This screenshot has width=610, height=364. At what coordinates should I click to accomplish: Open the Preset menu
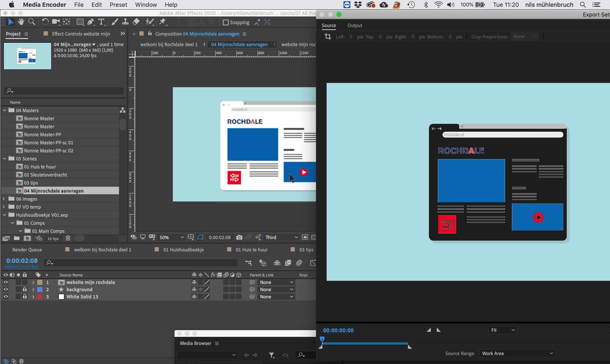pos(118,5)
